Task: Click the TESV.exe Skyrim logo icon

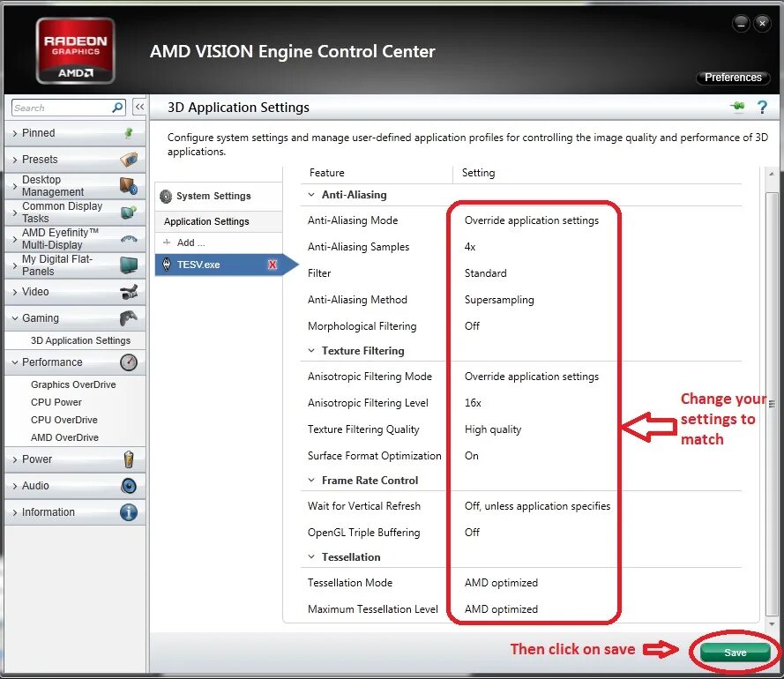Action: click(167, 265)
